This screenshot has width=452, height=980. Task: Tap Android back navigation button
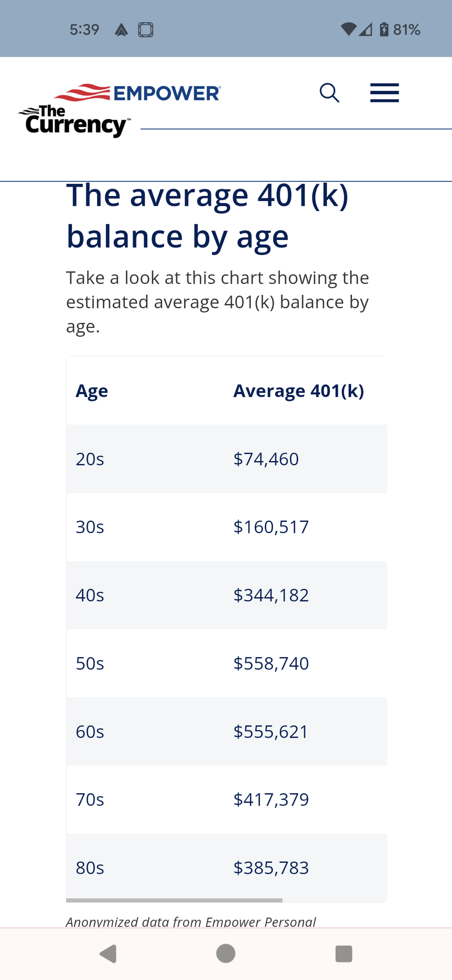[108, 954]
